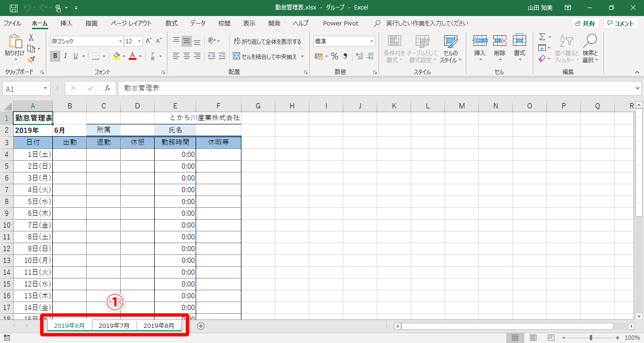Click the Wrap Text (折り返して全体を表示する) button
The image size is (644, 343).
click(267, 41)
